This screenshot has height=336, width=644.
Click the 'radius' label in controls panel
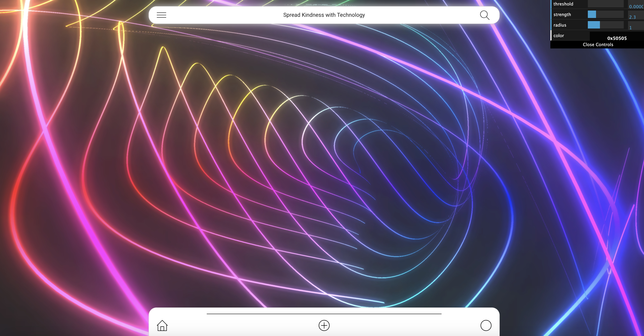click(560, 25)
